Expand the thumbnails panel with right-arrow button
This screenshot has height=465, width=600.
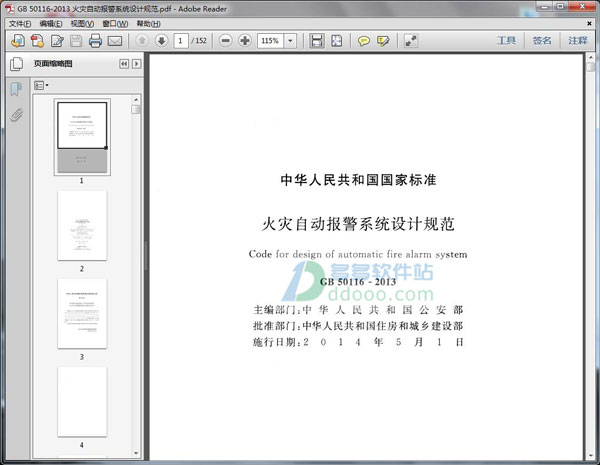coord(137,64)
